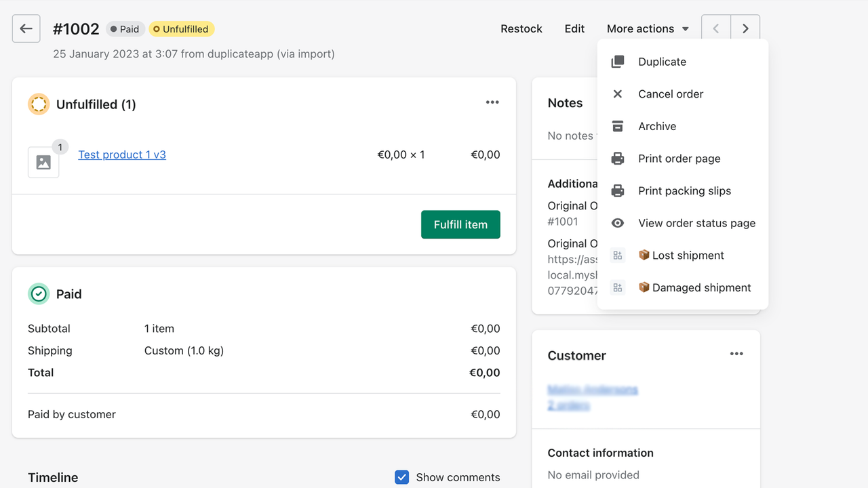The height and width of the screenshot is (488, 868).
Task: Click the Archive box icon
Action: (618, 126)
